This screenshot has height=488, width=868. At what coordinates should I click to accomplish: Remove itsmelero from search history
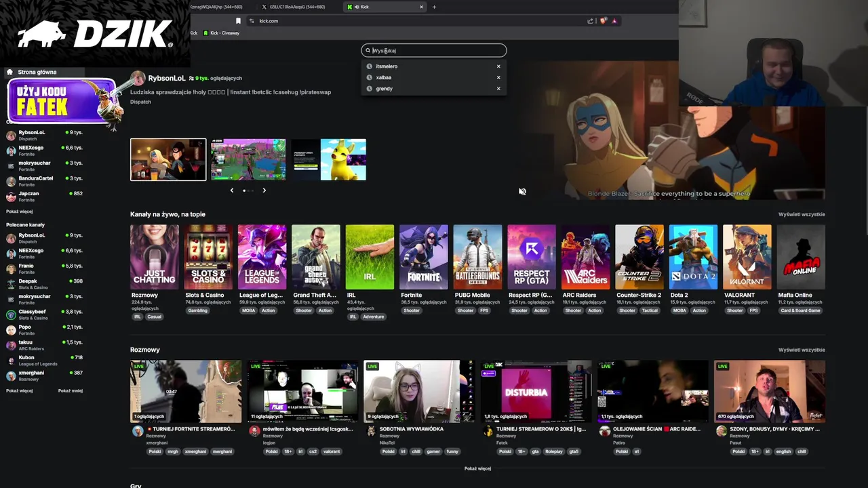pyautogui.click(x=498, y=66)
